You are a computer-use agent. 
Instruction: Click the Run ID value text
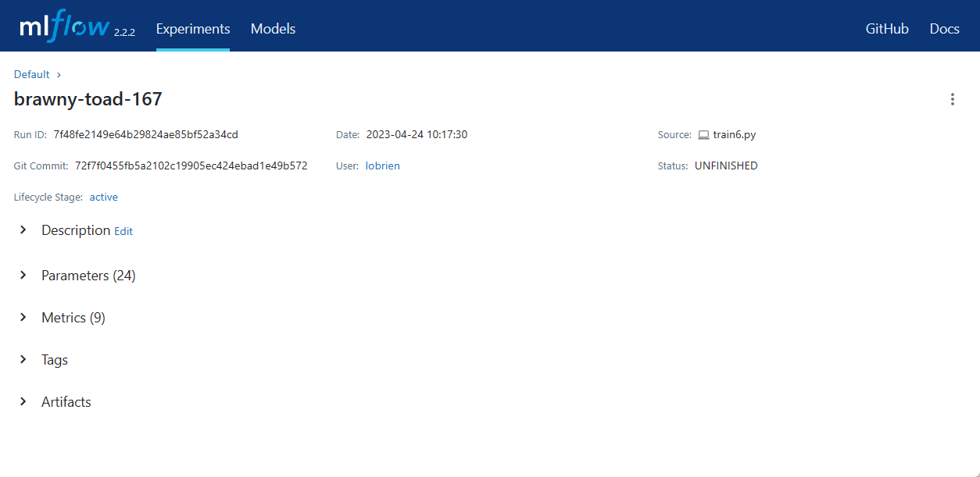pos(145,134)
